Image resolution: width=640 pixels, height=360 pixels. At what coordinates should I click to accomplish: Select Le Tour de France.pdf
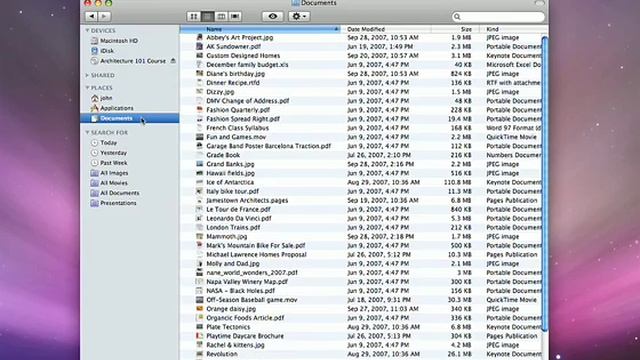[238, 209]
